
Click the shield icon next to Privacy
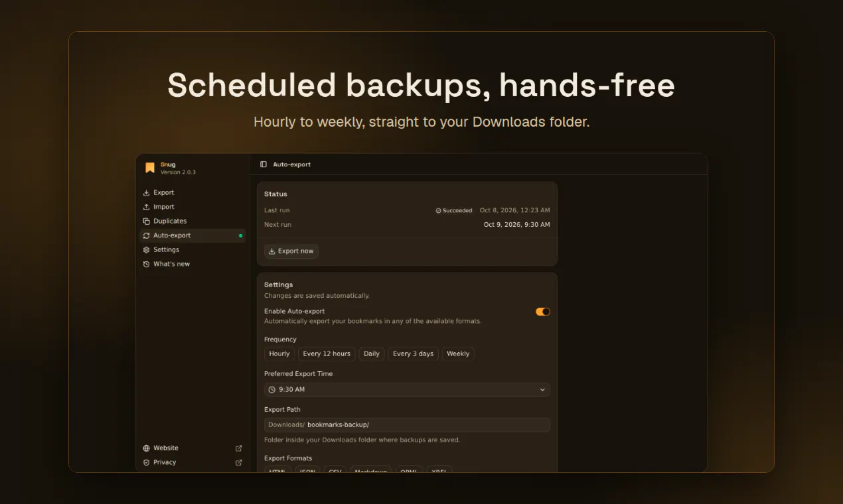point(147,462)
